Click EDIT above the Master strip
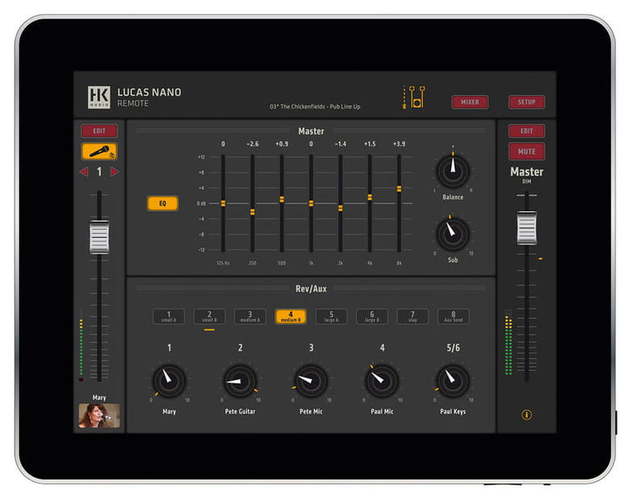The width and height of the screenshot is (632, 500). [526, 131]
